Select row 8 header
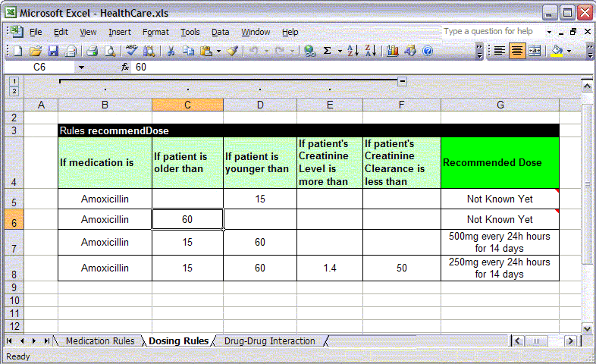This screenshot has height=364, width=596. click(x=14, y=268)
